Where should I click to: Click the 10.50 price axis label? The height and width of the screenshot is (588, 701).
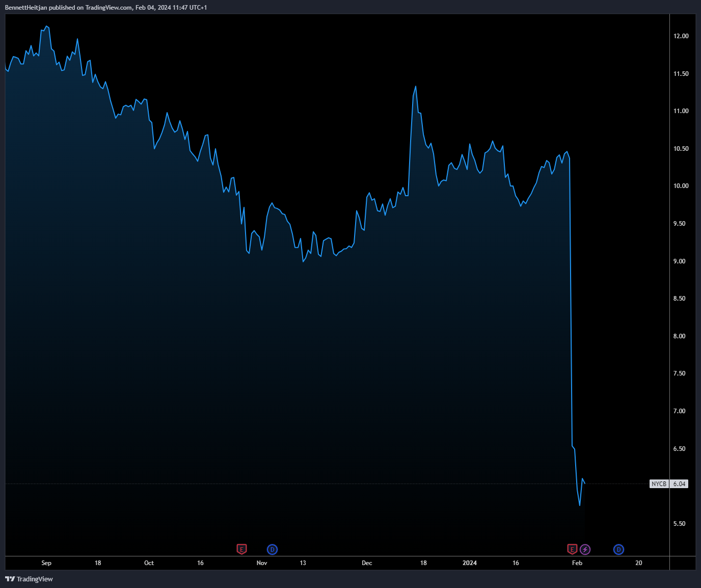[681, 149]
